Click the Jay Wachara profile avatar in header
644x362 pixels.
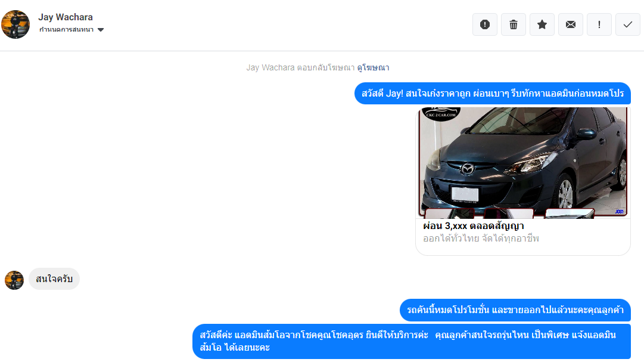click(15, 24)
